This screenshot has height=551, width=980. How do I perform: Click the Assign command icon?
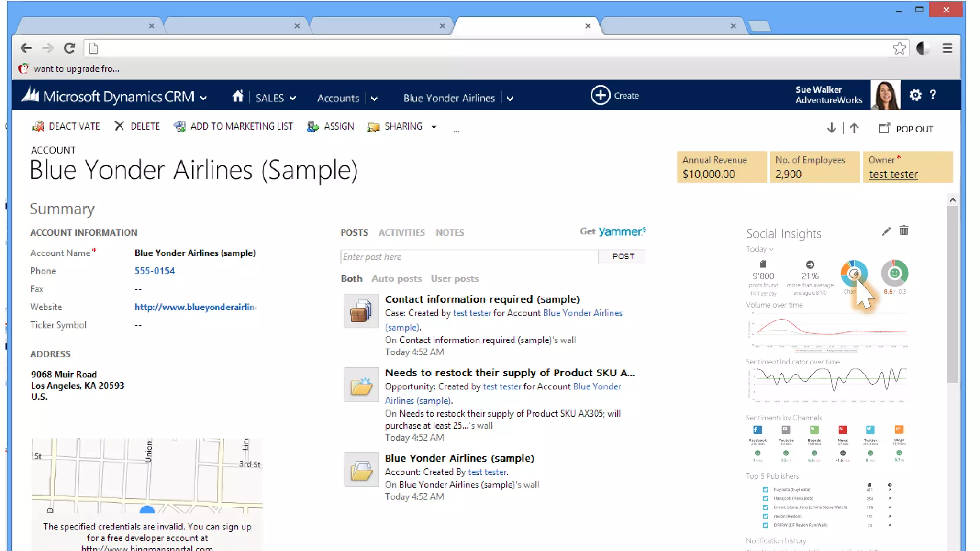pyautogui.click(x=312, y=126)
